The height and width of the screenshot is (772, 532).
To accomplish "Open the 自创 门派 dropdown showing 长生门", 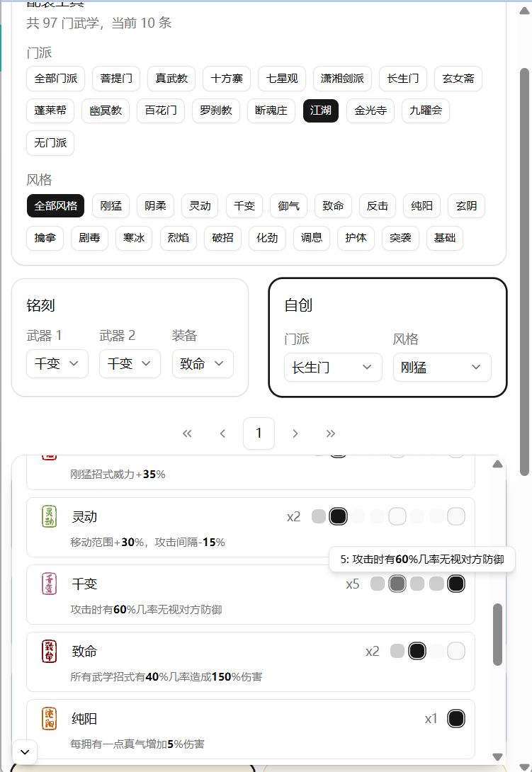I will [x=333, y=368].
